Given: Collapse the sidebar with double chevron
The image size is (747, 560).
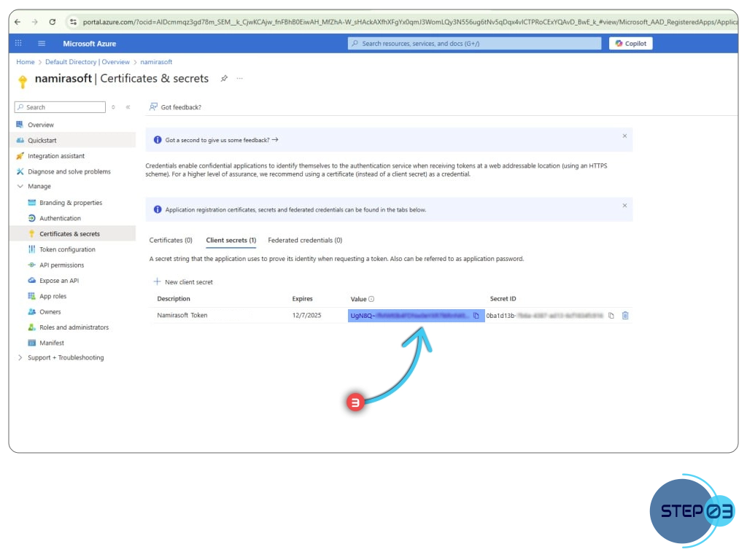Looking at the screenshot, I should [128, 107].
